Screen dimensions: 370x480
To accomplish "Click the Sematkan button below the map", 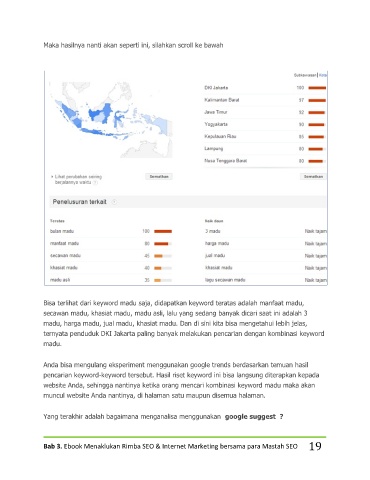I will tap(159, 177).
